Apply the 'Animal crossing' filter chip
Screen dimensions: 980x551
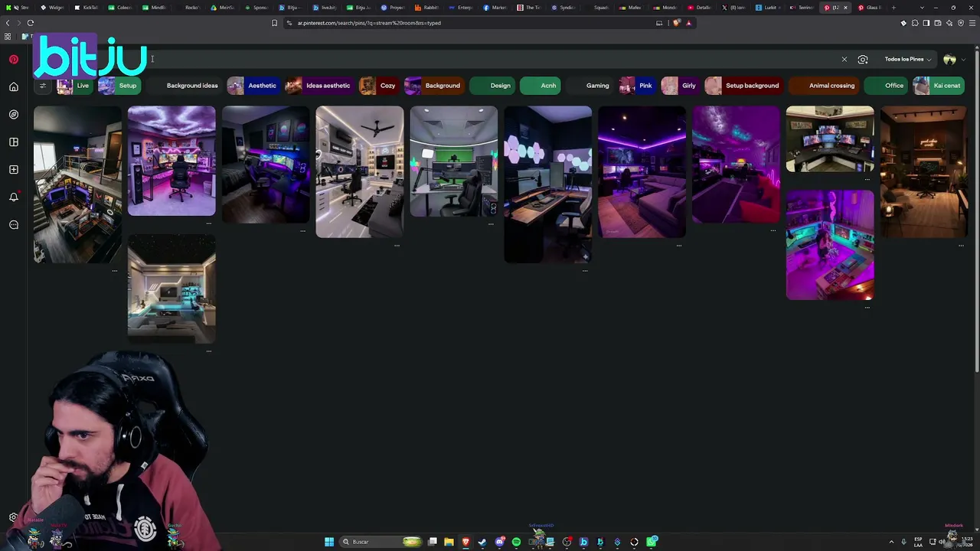pos(824,86)
